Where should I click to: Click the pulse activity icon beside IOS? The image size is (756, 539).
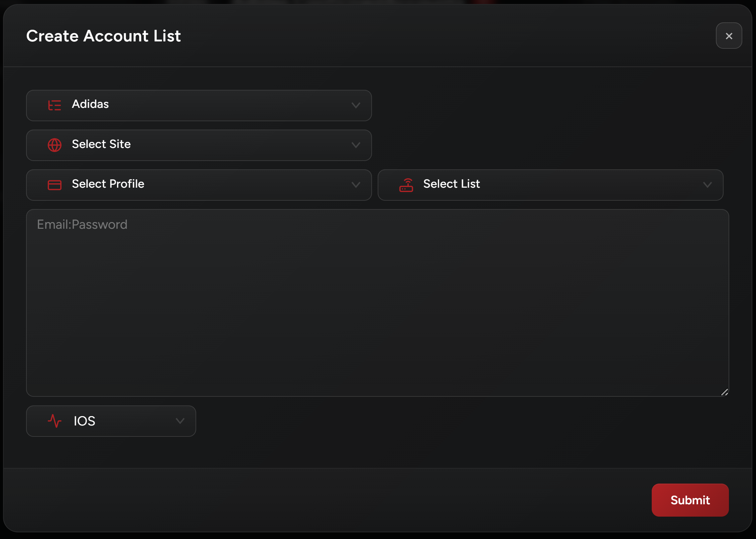(54, 421)
